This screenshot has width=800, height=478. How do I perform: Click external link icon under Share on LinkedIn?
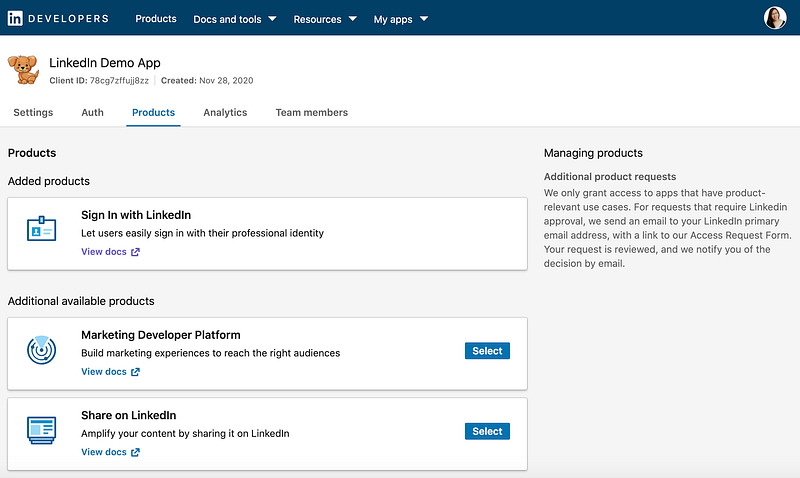point(135,452)
